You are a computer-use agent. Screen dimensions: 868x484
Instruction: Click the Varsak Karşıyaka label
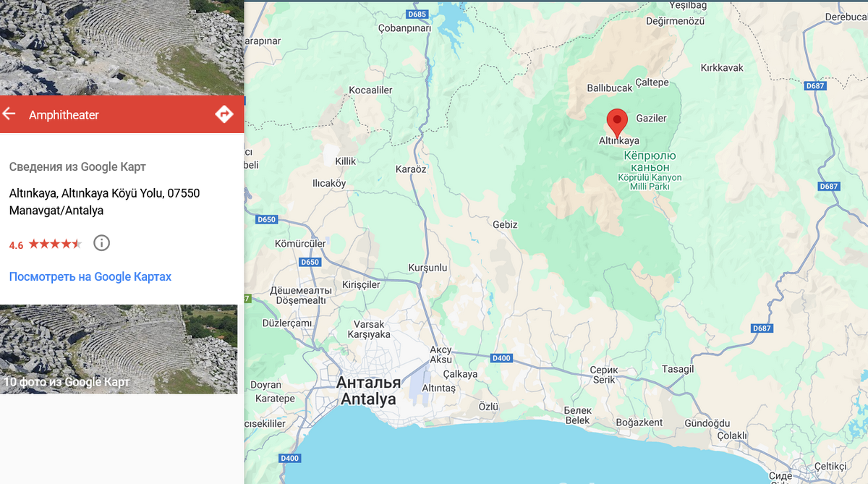point(369,329)
